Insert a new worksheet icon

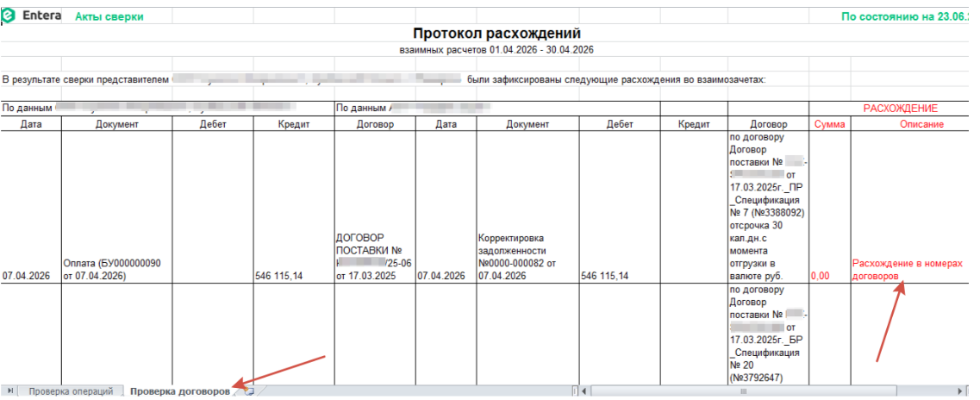[x=250, y=391]
